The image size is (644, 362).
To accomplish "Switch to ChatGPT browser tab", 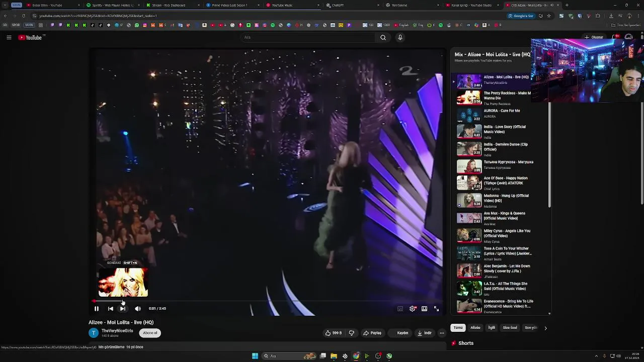I will point(352,5).
